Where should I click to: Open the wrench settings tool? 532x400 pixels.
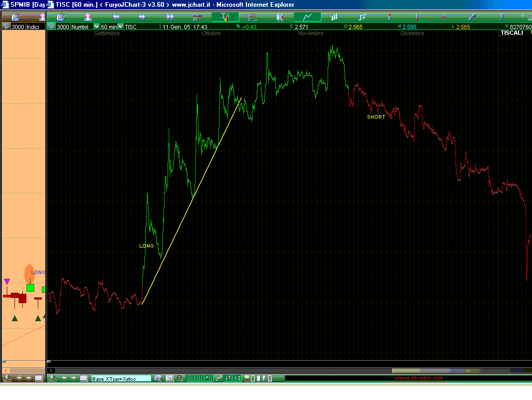click(x=471, y=17)
